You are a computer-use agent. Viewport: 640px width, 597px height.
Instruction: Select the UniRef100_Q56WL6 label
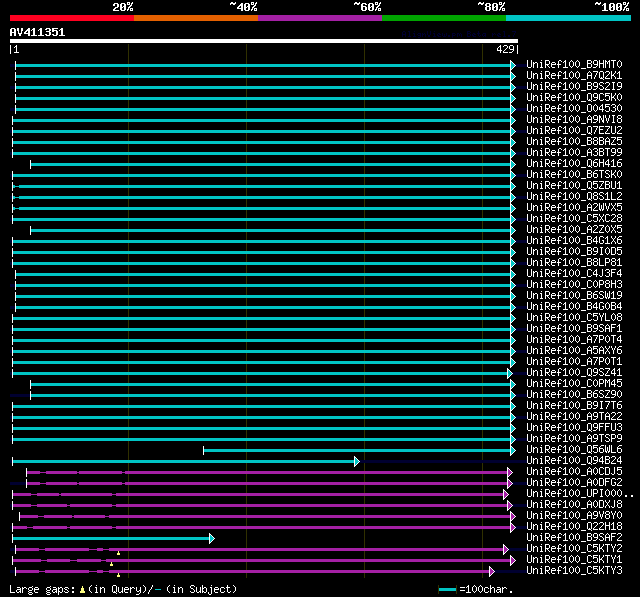click(574, 450)
